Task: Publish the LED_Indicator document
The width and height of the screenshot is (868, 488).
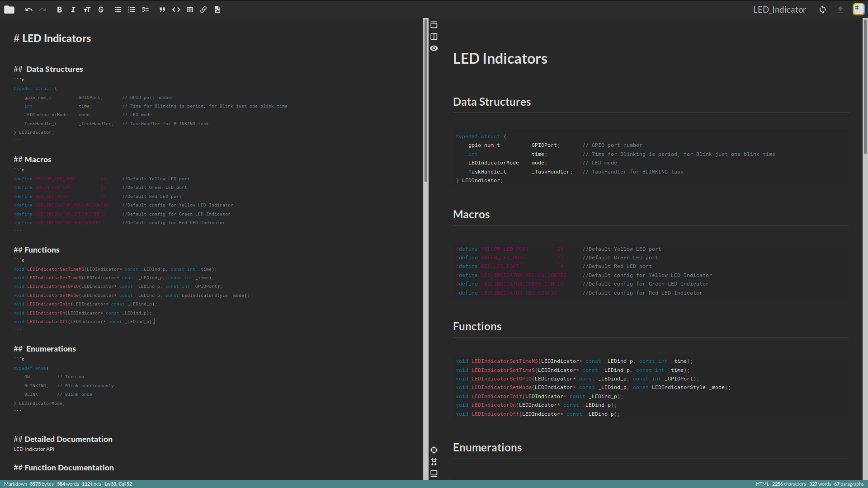Action: coord(840,9)
